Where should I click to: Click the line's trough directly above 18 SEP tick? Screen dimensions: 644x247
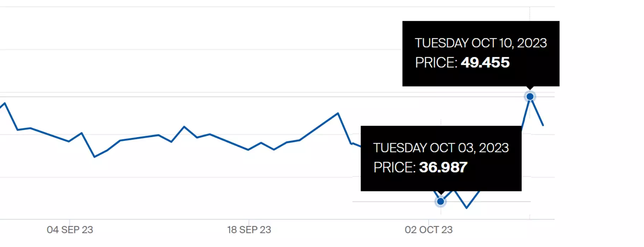(248, 150)
